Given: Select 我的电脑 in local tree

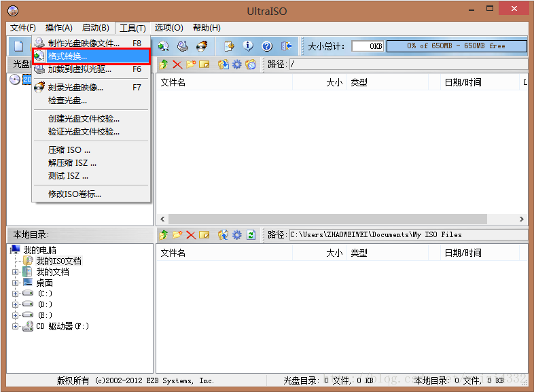Looking at the screenshot, I should pyautogui.click(x=39, y=250).
